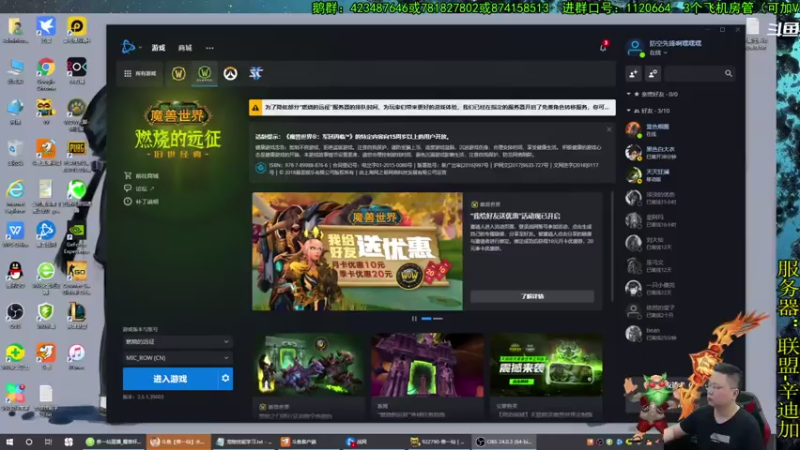The image size is (800, 450).
Task: Open OBS Studio desktop shortcut
Action: pos(15,316)
